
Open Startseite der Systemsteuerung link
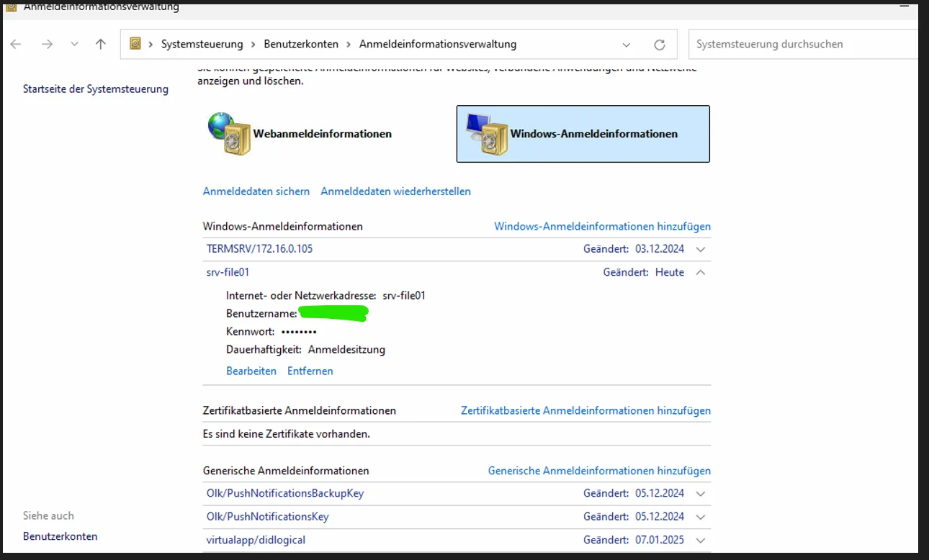click(x=96, y=89)
